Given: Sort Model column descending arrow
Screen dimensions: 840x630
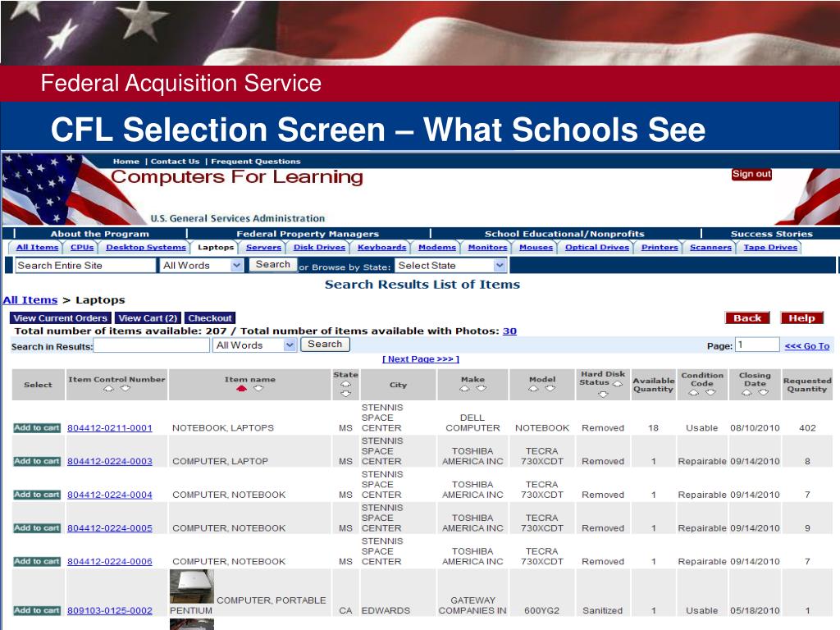Looking at the screenshot, I should click(x=550, y=388).
